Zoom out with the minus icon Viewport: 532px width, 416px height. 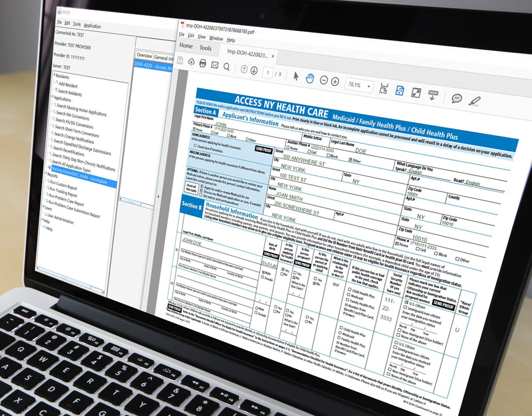pyautogui.click(x=324, y=80)
